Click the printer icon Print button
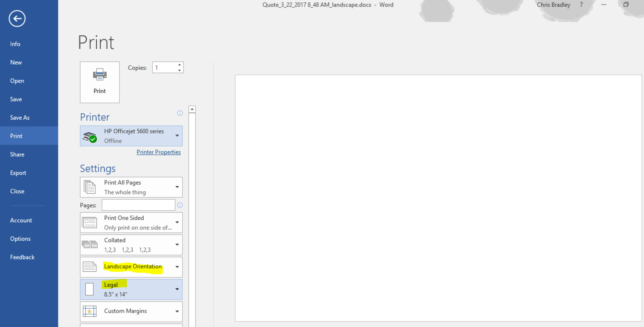 point(100,82)
